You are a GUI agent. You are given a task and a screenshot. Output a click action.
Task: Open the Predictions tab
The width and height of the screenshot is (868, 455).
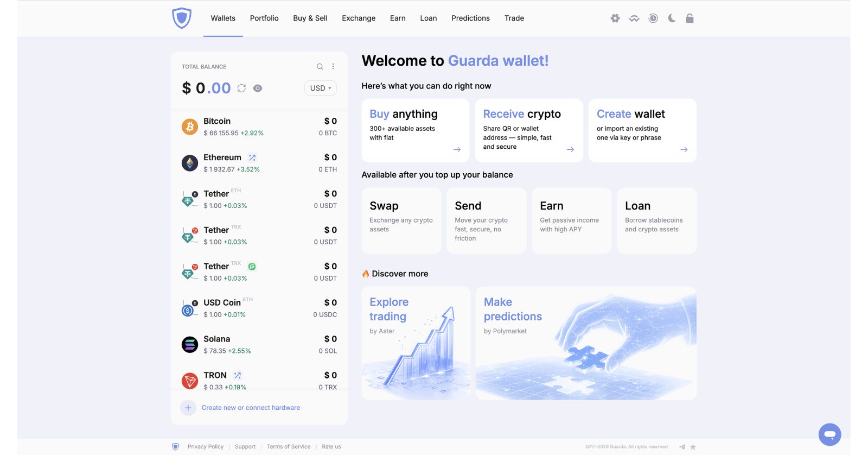tap(470, 18)
